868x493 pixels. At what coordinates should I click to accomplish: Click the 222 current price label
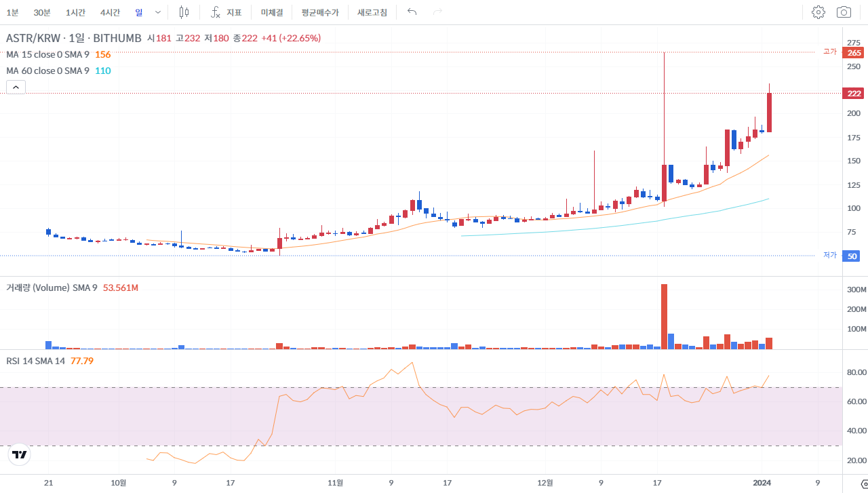pyautogui.click(x=853, y=93)
